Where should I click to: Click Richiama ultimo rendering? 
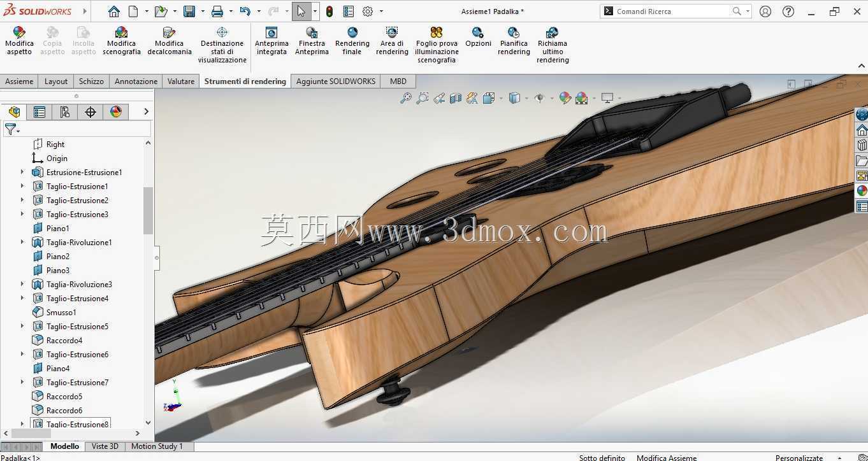[553, 45]
